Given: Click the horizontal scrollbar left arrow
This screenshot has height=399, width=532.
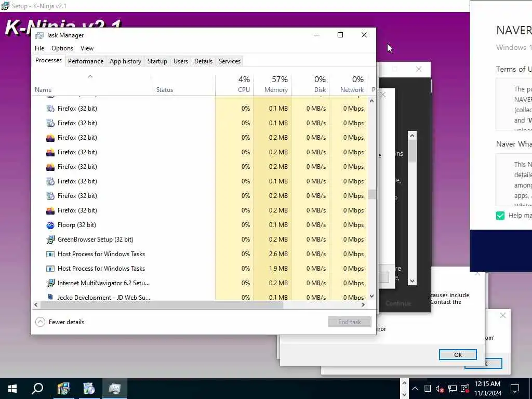Looking at the screenshot, I should click(36, 304).
